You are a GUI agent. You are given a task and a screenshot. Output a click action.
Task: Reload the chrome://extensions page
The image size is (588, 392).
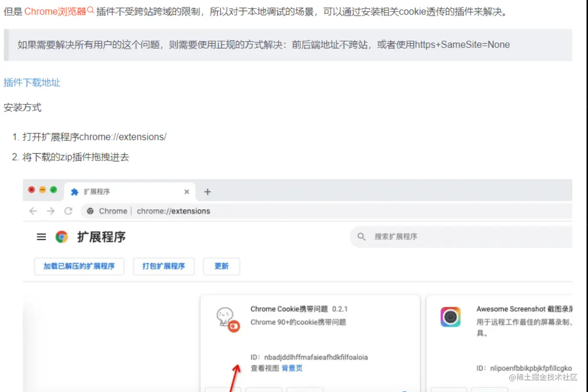pos(68,211)
